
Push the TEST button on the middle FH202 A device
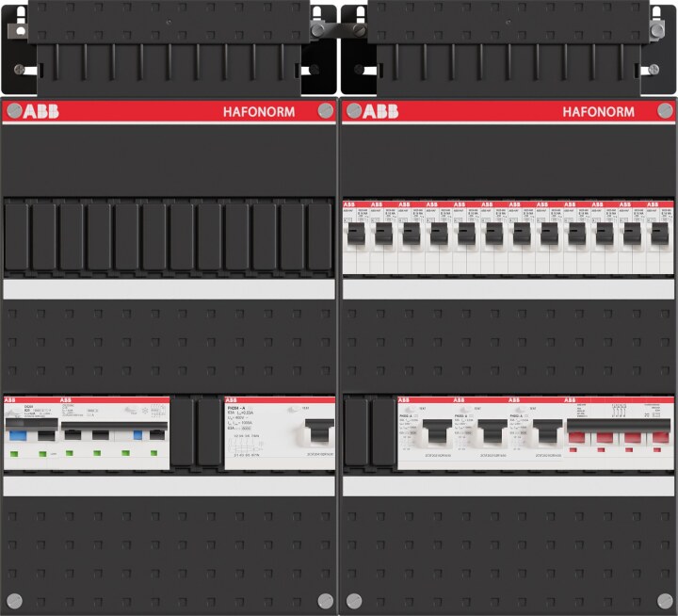pos(466,409)
